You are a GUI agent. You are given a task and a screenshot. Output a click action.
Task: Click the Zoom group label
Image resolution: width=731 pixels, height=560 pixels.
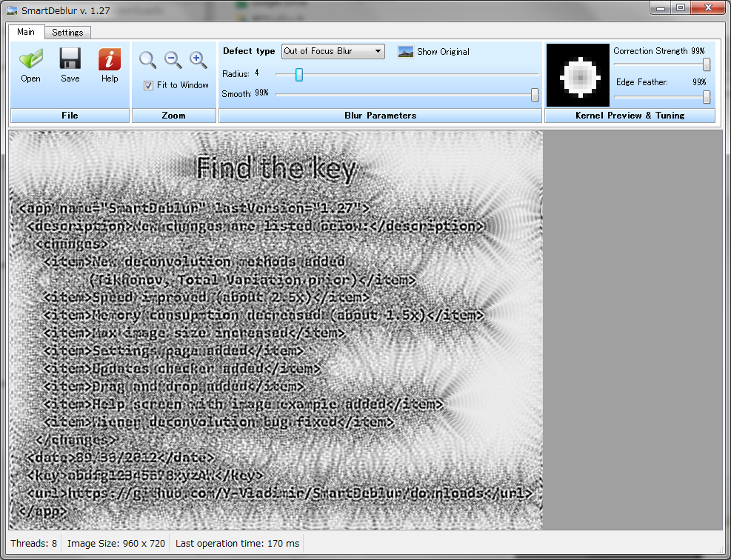(174, 115)
